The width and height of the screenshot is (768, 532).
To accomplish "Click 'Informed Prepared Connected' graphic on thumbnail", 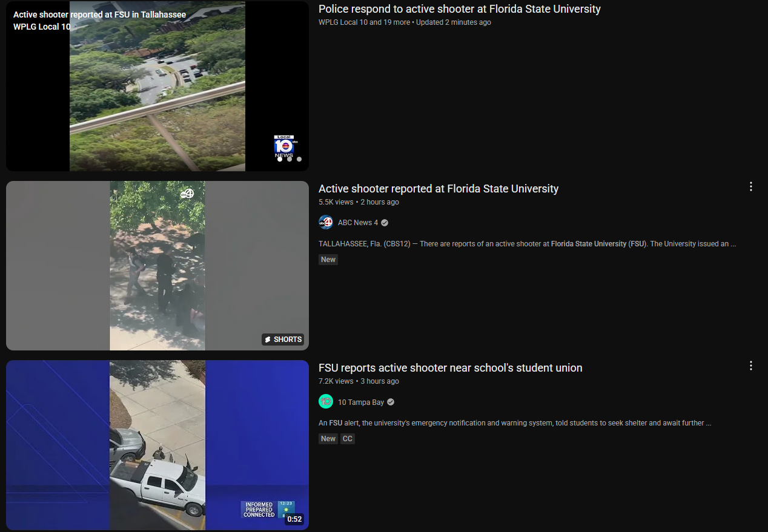I will pos(259,510).
